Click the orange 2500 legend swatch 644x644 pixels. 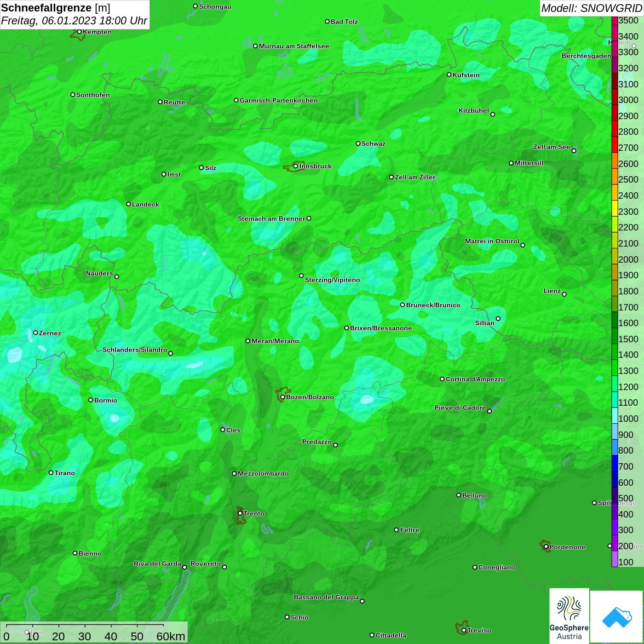click(x=615, y=176)
